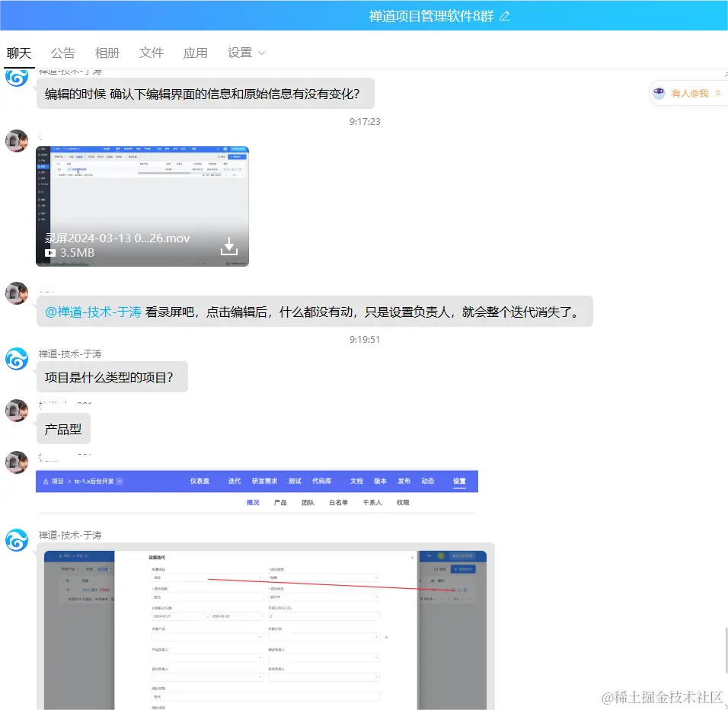
Task: Click the eye icon on the 有人@我 badge
Action: click(x=658, y=92)
